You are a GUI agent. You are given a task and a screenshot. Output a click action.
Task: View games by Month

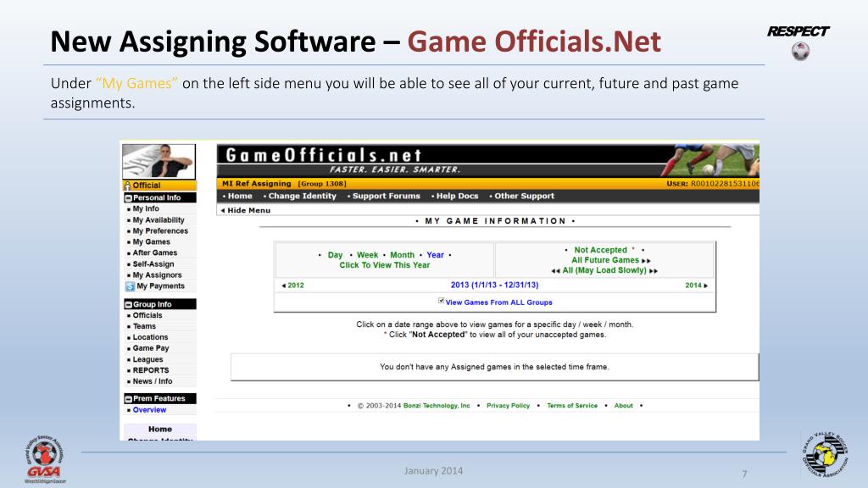(x=402, y=255)
